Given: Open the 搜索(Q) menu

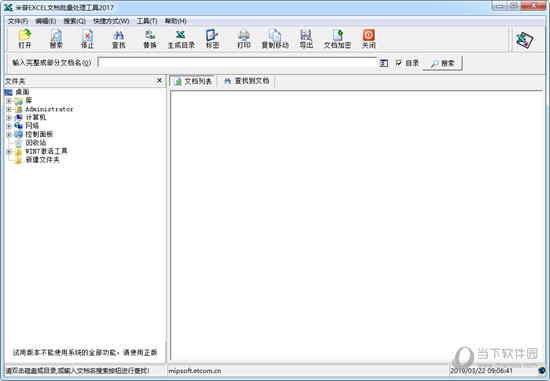Looking at the screenshot, I should [75, 21].
